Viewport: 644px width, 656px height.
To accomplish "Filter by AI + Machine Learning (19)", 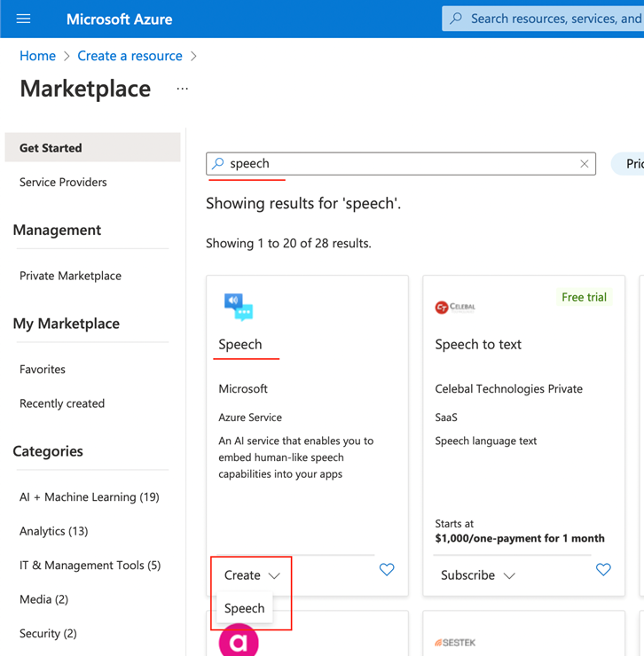I will pyautogui.click(x=90, y=497).
